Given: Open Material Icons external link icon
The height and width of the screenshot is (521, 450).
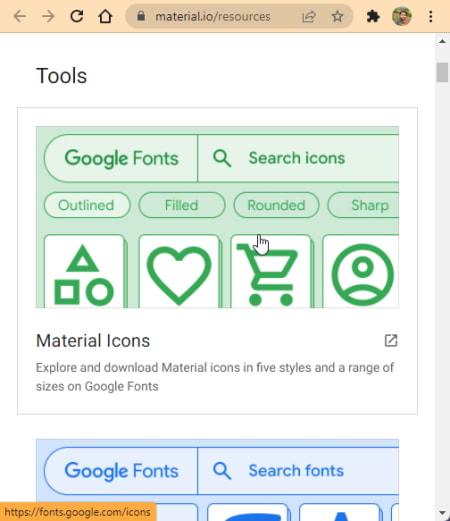Looking at the screenshot, I should pos(391,340).
